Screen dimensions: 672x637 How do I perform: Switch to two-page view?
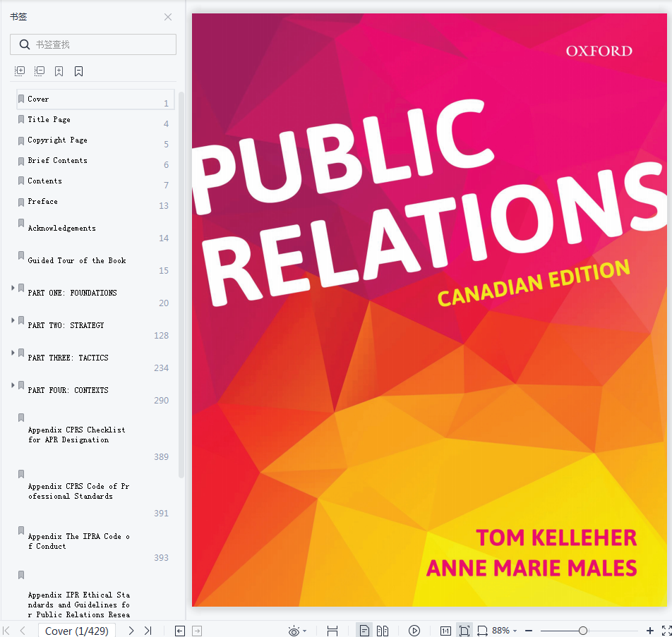pos(383,631)
